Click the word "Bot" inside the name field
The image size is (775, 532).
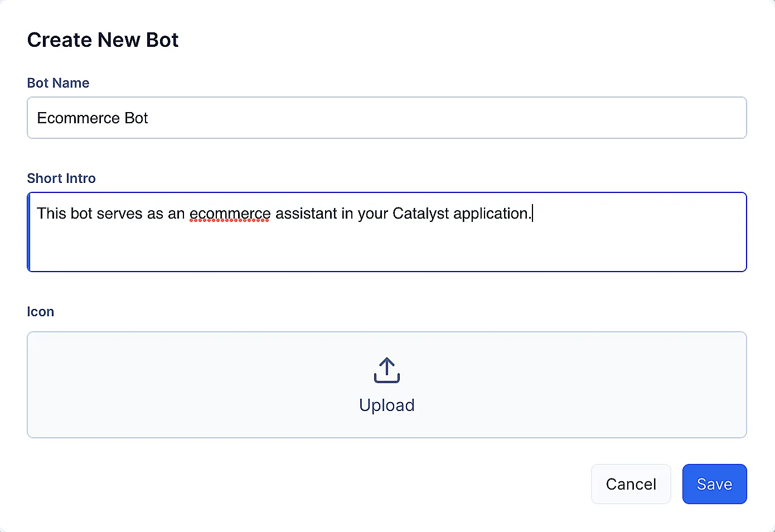pos(136,118)
